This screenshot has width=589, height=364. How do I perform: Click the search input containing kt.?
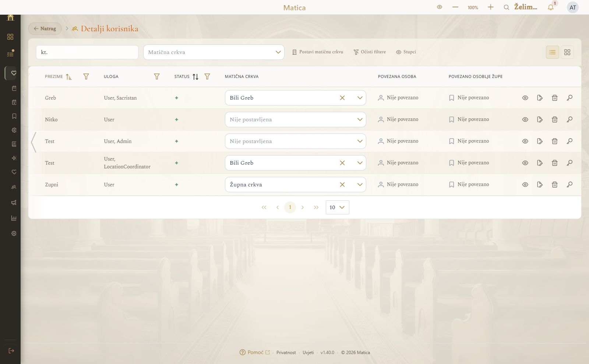coord(87,52)
